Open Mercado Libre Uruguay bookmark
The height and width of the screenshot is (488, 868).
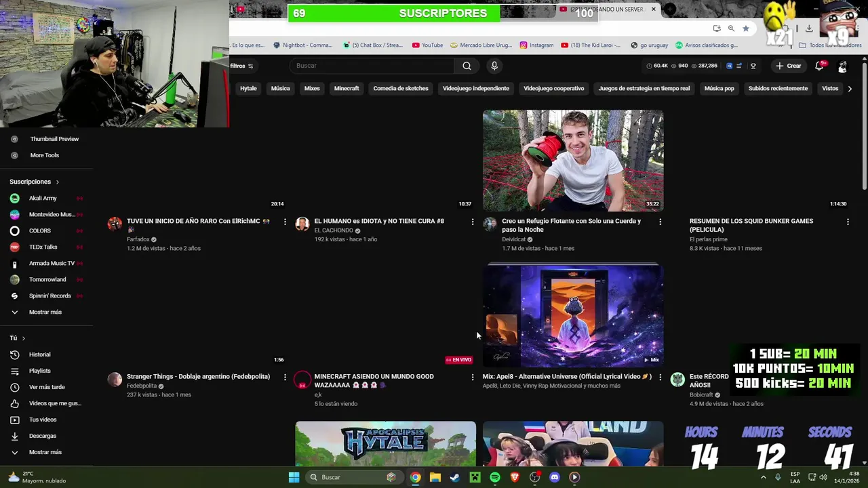(481, 45)
